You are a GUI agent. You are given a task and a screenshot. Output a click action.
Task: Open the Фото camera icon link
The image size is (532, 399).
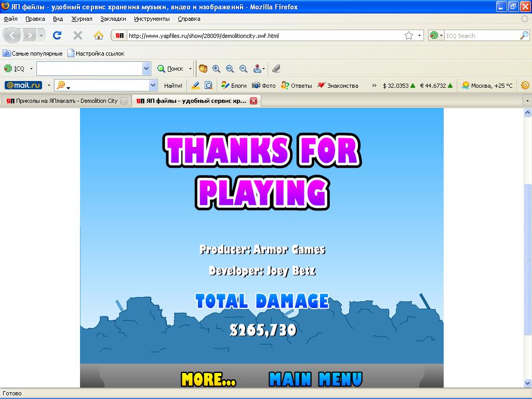click(x=263, y=86)
